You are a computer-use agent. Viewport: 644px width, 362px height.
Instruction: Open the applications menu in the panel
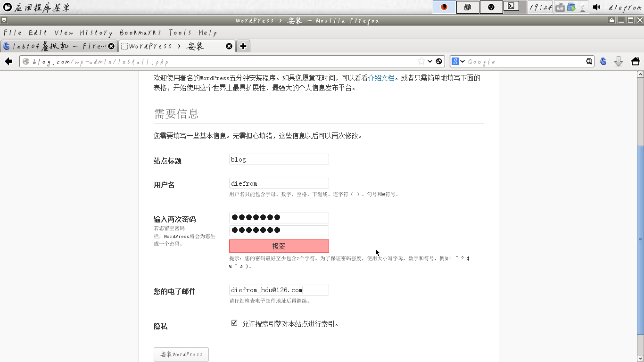(37, 7)
